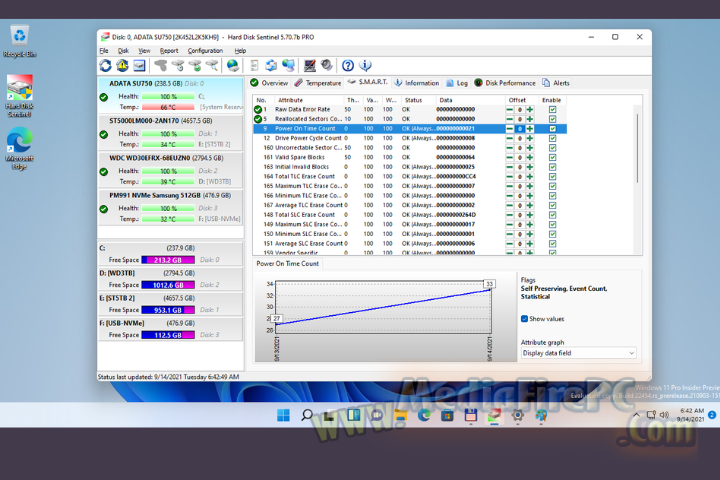Open Microsoft Edge desktop shortcut
720x480 pixels.
(19, 148)
